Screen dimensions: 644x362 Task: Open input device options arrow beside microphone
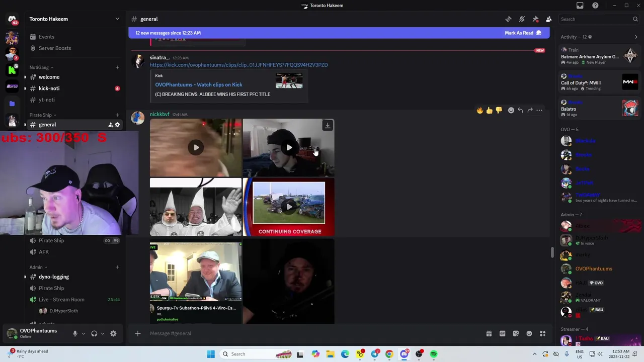click(84, 333)
